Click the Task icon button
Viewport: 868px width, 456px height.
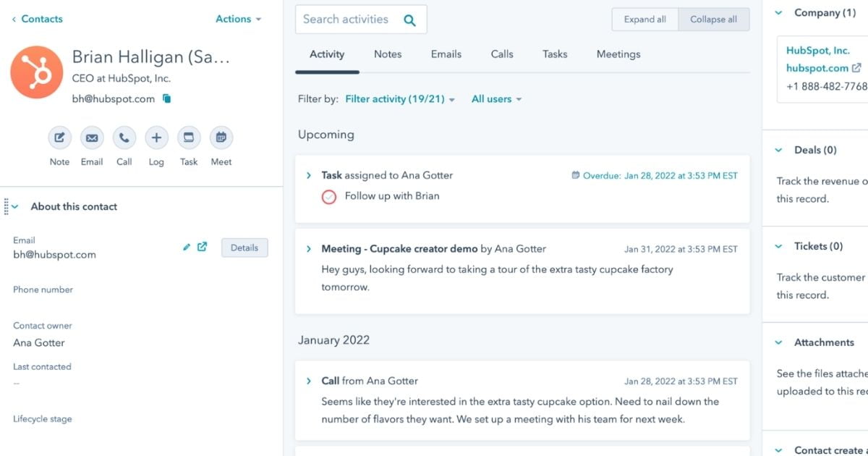click(189, 138)
